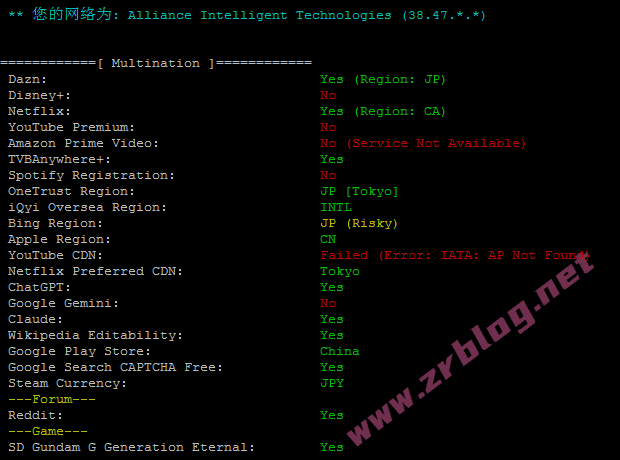Select the Dazn Yes (Region: JP) result
Image resolution: width=620 pixels, height=460 pixels.
point(383,80)
